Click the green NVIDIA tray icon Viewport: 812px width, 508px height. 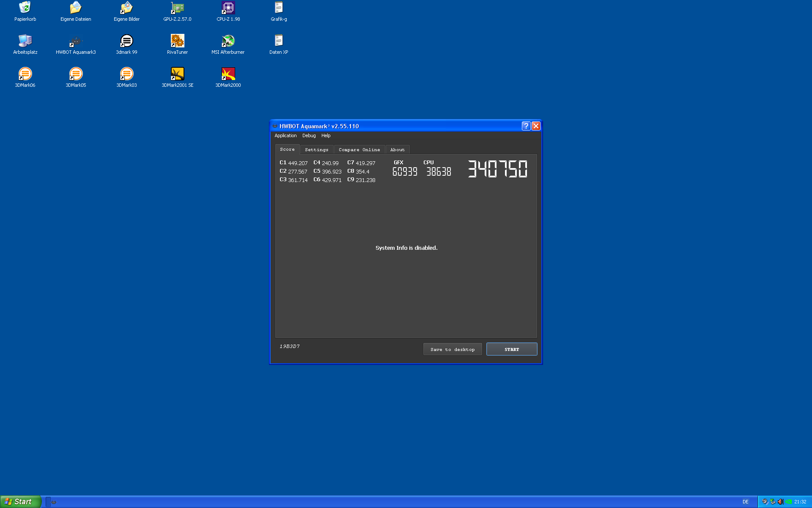click(788, 502)
